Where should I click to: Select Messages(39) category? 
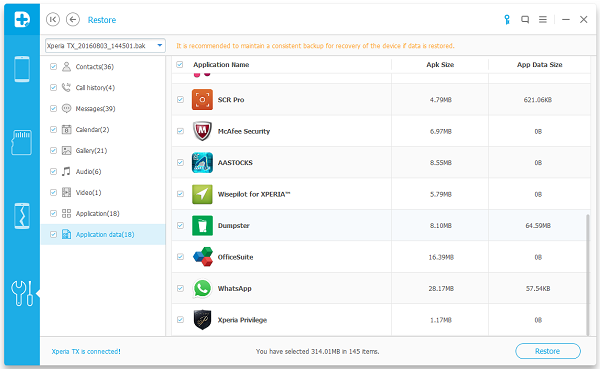pyautogui.click(x=95, y=109)
